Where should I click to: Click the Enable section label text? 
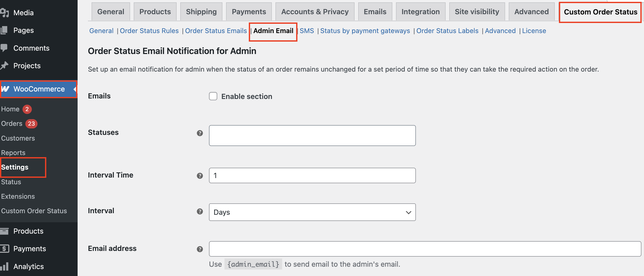pos(247,96)
